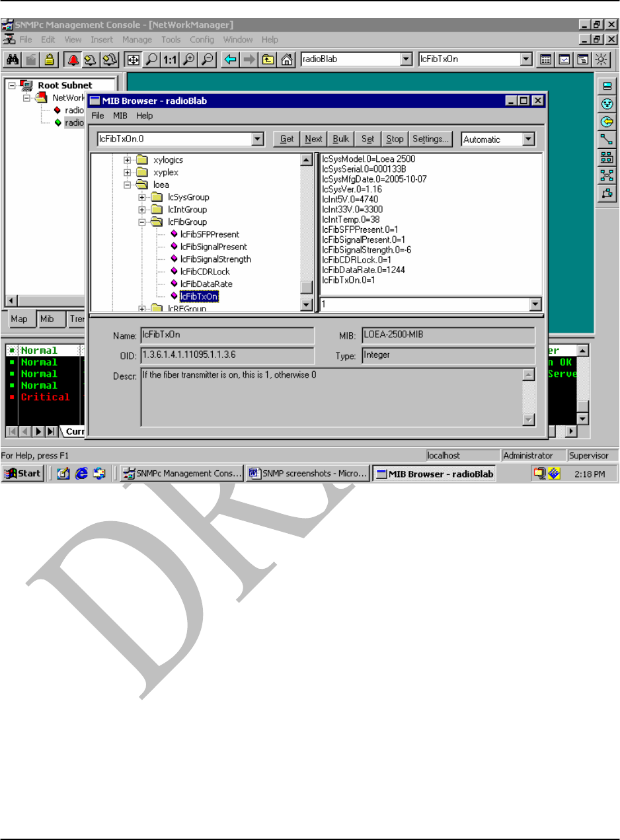This screenshot has height=840, width=620.
Task: Click the cyan back arrow toolbar icon
Action: 231,60
